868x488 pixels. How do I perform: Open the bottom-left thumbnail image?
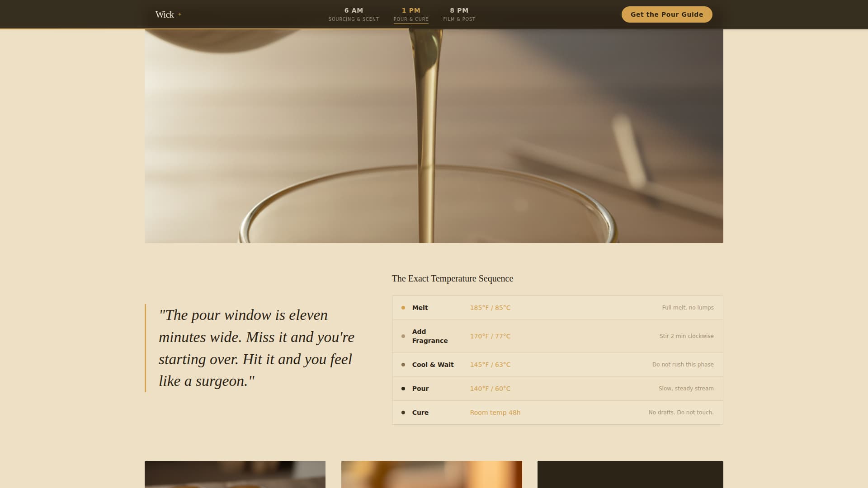click(235, 474)
